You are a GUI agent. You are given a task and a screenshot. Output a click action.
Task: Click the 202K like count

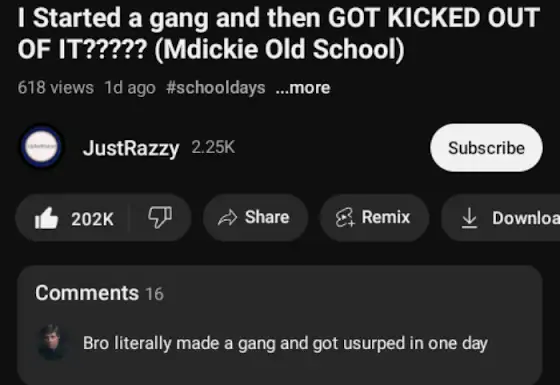92,219
